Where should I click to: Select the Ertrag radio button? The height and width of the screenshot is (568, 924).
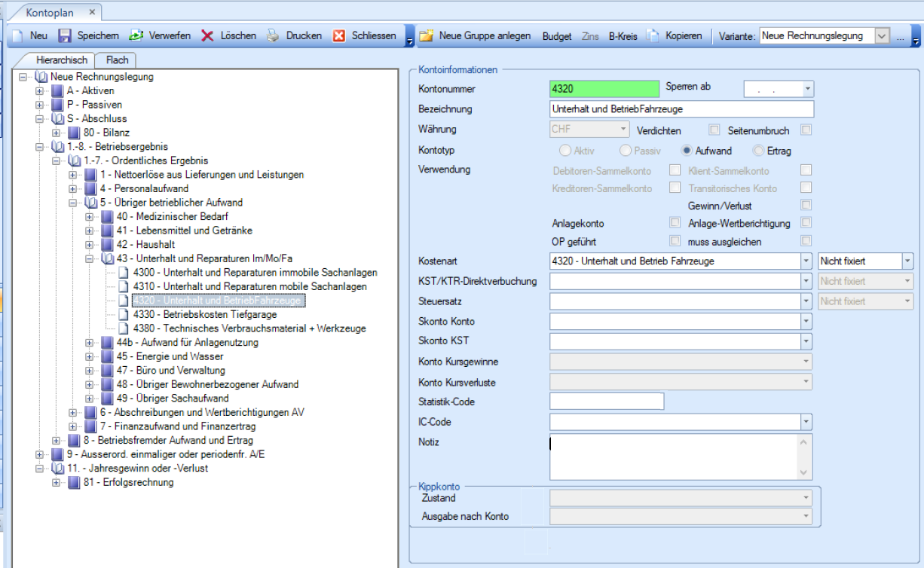pos(758,151)
